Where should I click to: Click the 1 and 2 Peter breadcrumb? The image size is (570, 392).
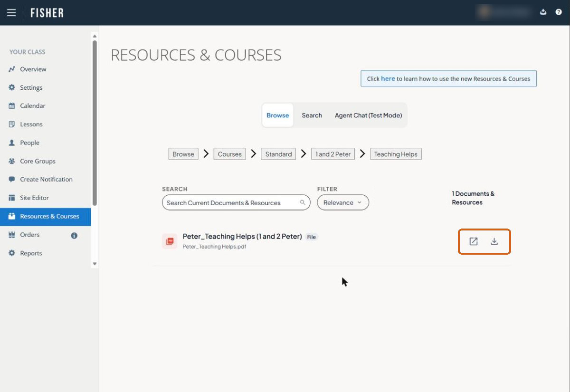(333, 154)
